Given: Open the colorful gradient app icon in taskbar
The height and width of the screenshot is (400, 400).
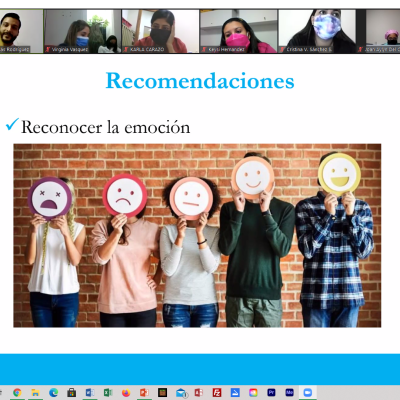Looking at the screenshot, I should pos(253,392).
